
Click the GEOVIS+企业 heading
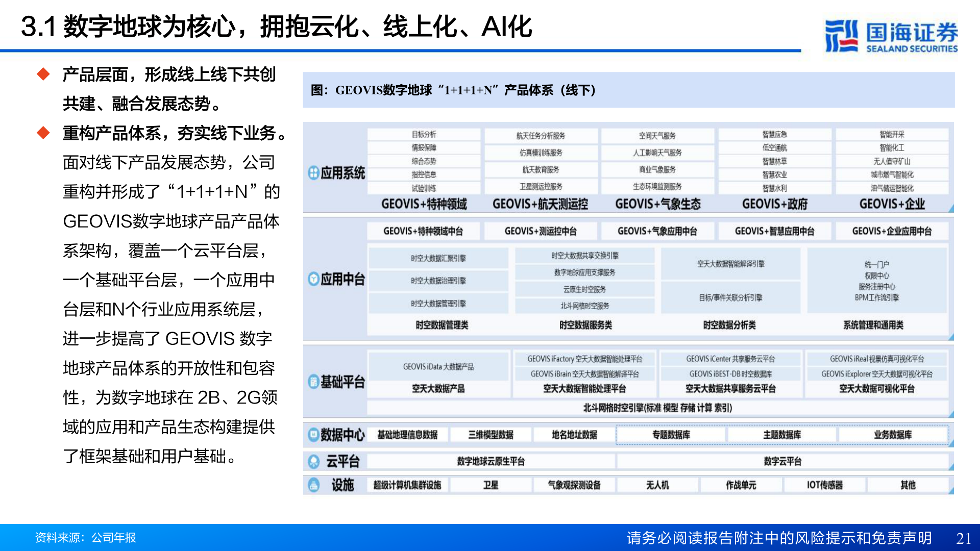(892, 204)
